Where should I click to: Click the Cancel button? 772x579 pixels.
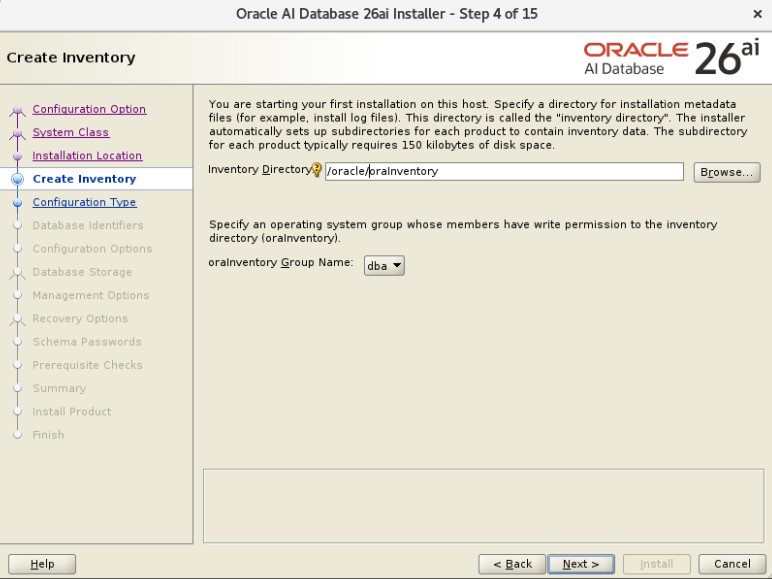click(x=732, y=564)
